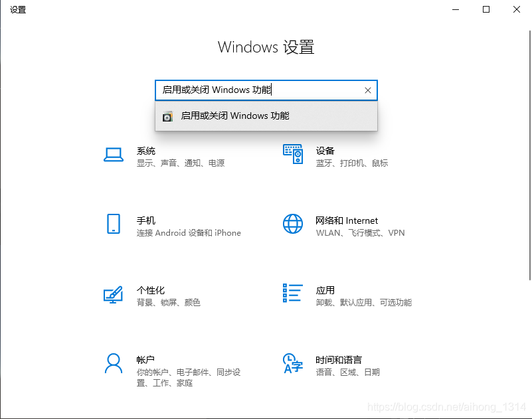The height and width of the screenshot is (419, 532).
Task: Select the 启用或关闭 Windows 功能 suggestion
Action: coord(266,116)
